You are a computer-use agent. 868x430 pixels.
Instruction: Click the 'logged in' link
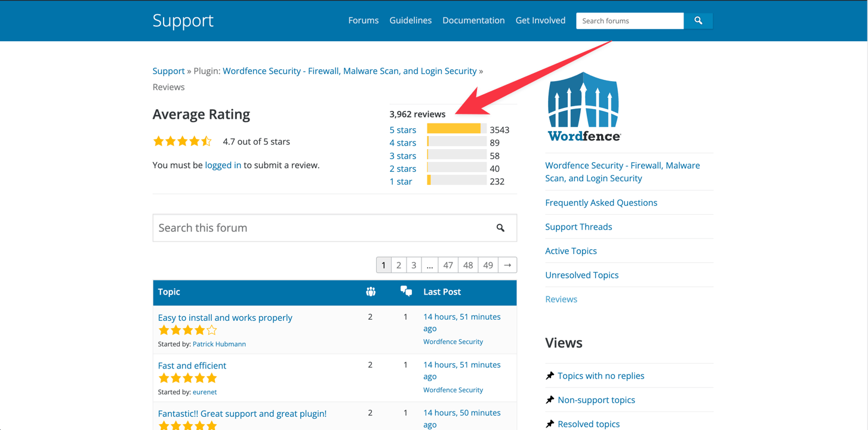[223, 165]
